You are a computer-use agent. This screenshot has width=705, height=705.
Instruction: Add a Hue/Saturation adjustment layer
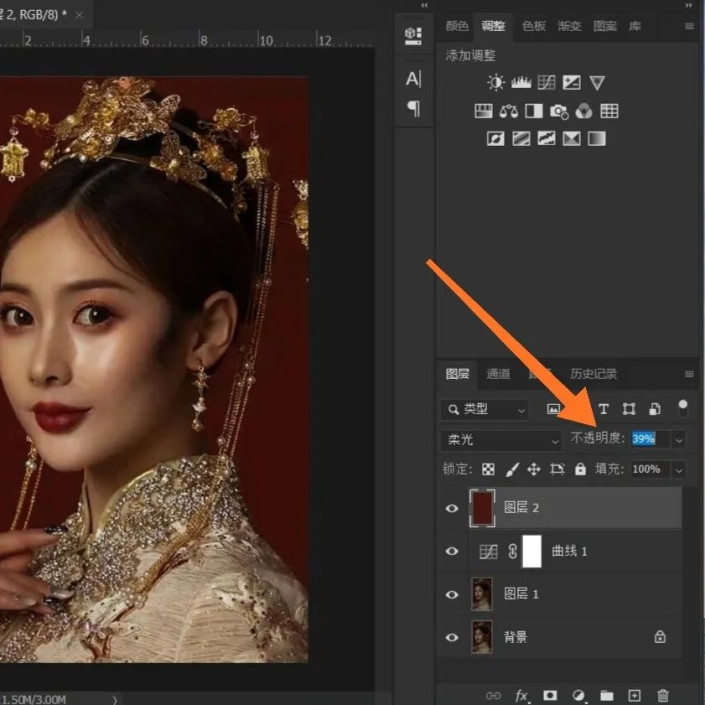pos(483,111)
